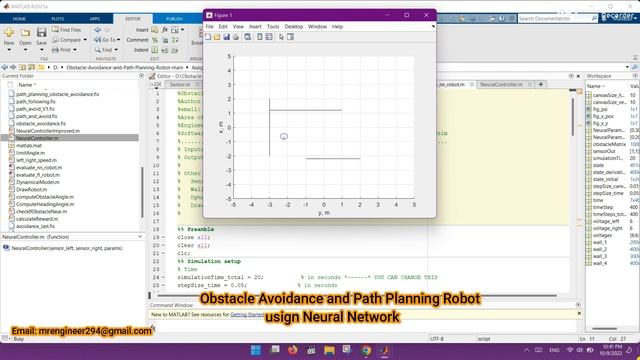Switch to the PUBLISH ribbon tab
The height and width of the screenshot is (360, 640).
point(174,19)
